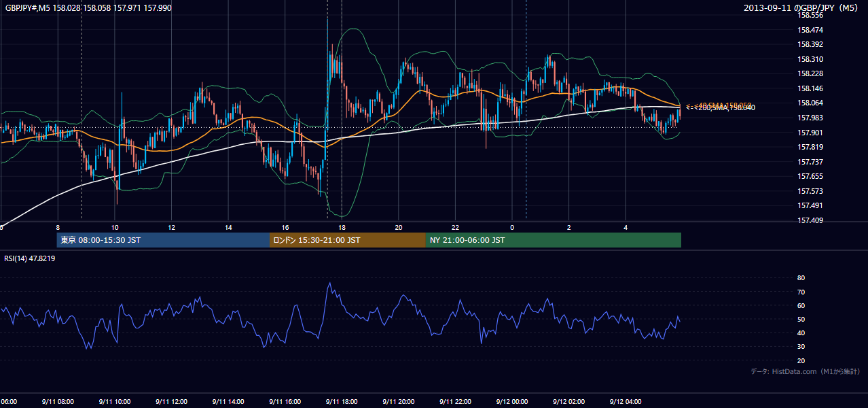Click price axis label 158.310
This screenshot has height=408, width=868.
click(x=810, y=59)
